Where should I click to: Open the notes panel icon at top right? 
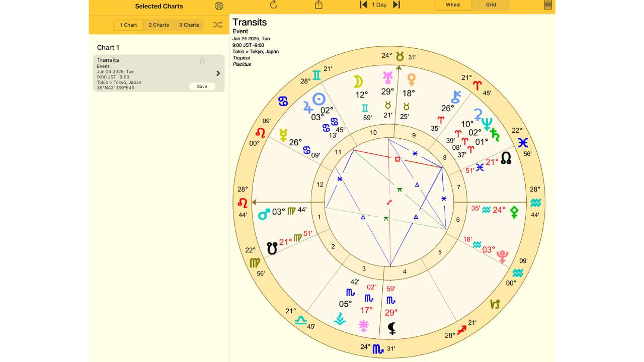pos(548,5)
